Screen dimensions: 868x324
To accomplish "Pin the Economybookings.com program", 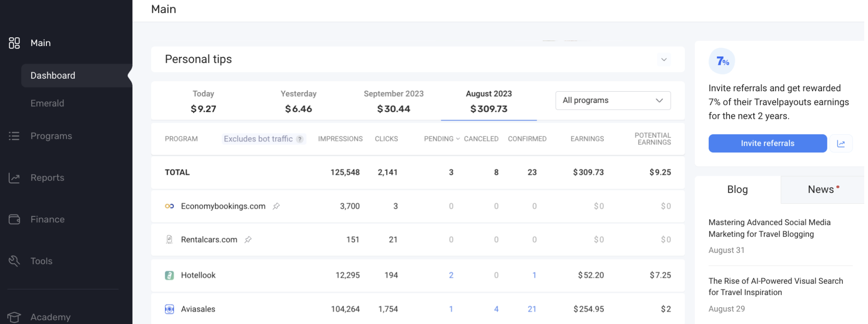I will [276, 206].
